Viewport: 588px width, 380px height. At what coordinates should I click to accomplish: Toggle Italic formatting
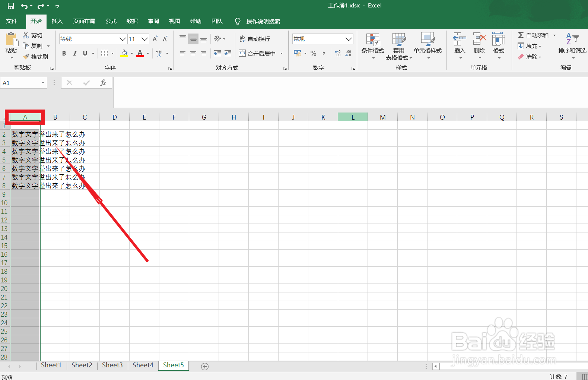coord(74,53)
